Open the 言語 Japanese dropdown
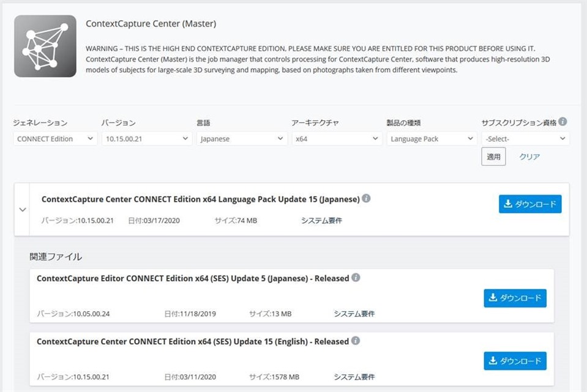The height and width of the screenshot is (392, 587). click(x=242, y=139)
